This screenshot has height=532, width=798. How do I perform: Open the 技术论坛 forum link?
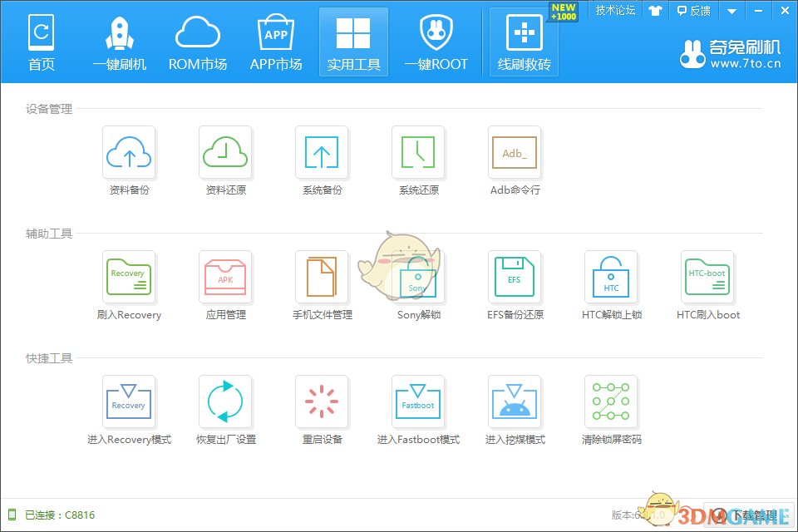[x=615, y=10]
